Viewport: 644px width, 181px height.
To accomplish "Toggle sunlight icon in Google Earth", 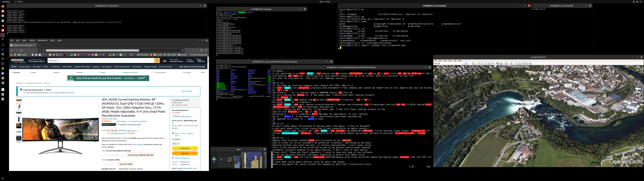I will [501, 63].
